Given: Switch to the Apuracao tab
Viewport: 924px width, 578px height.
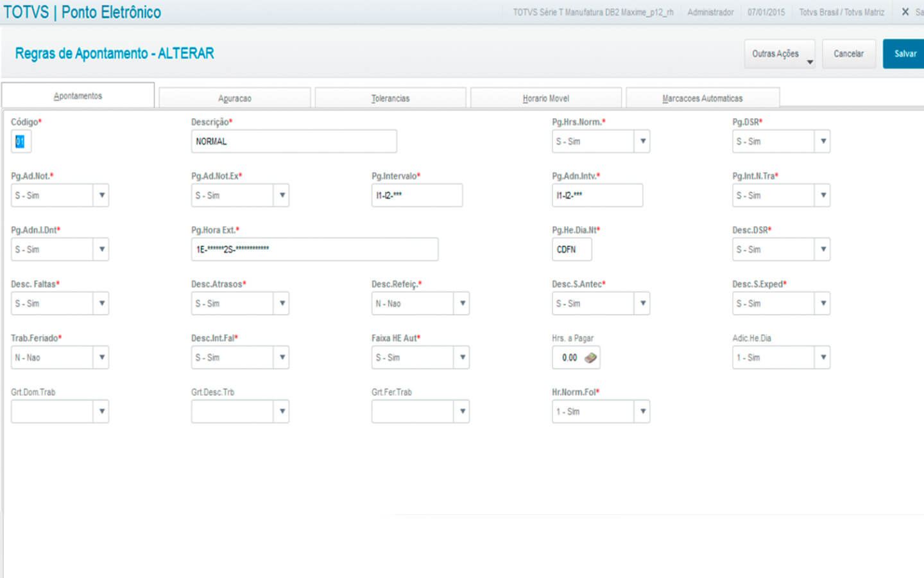Looking at the screenshot, I should coord(235,98).
